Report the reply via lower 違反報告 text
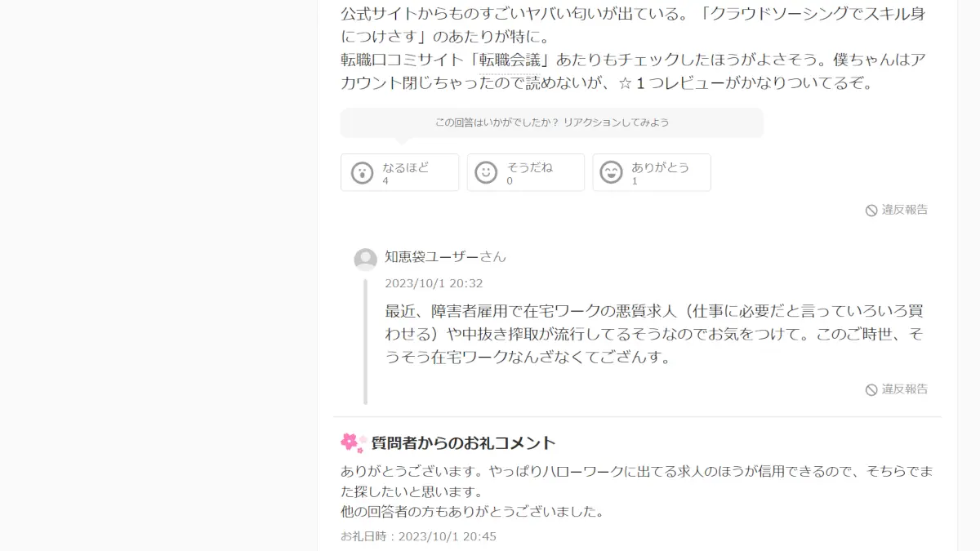 coord(905,389)
